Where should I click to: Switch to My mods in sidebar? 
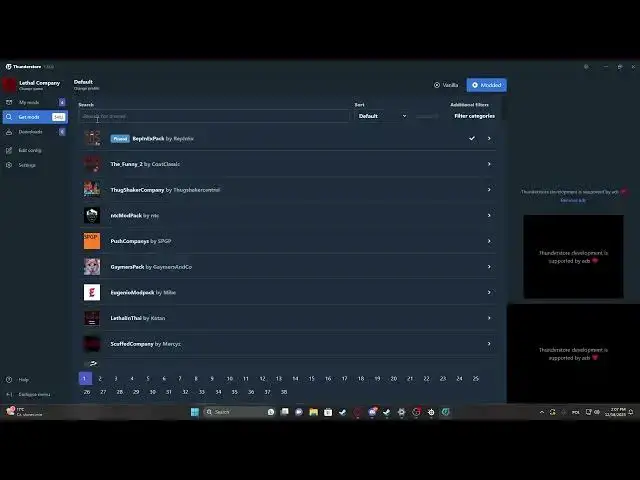29,102
